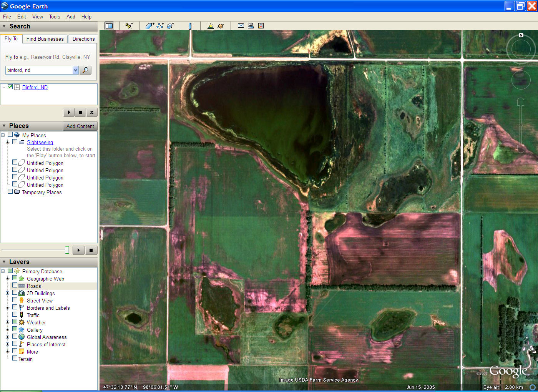Click the streaming status icon in status bar
This screenshot has height=392, width=538.
[x=533, y=387]
